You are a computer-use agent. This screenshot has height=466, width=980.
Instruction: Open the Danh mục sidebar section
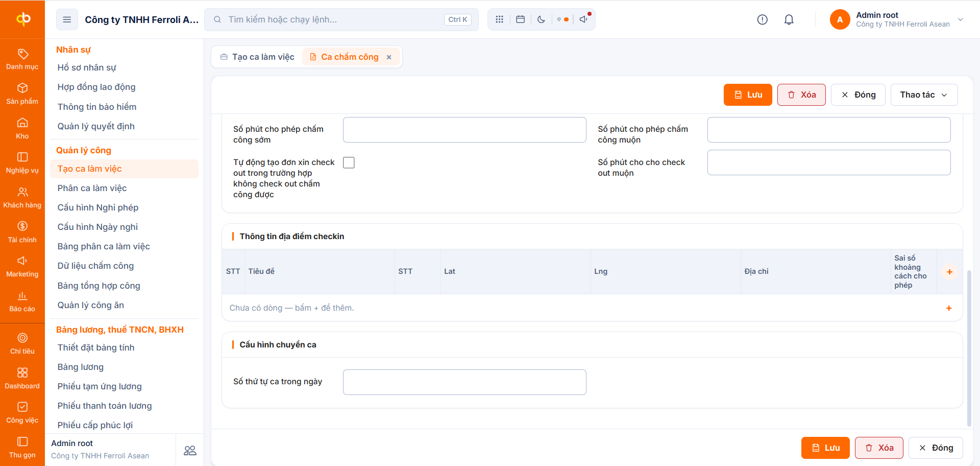(x=22, y=59)
